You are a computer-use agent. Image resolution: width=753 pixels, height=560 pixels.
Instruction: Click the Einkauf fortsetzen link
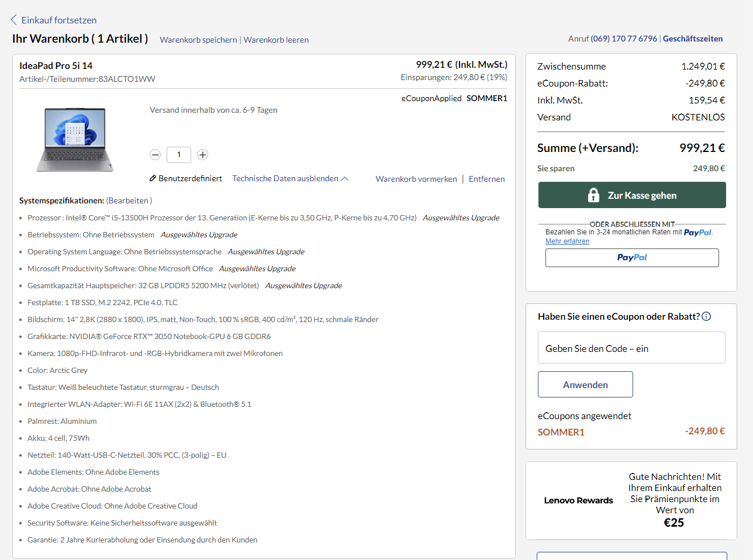click(59, 20)
